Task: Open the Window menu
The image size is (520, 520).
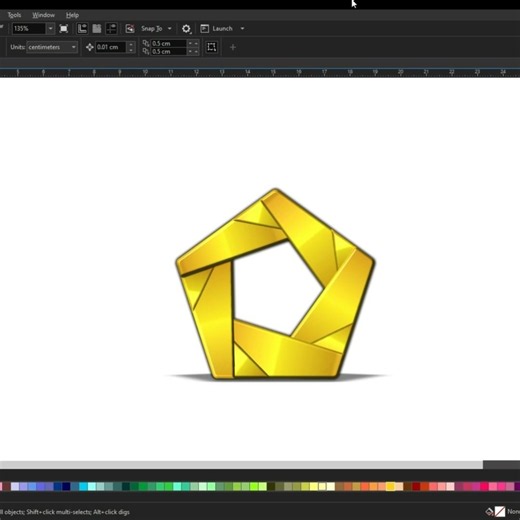Action: click(x=43, y=15)
